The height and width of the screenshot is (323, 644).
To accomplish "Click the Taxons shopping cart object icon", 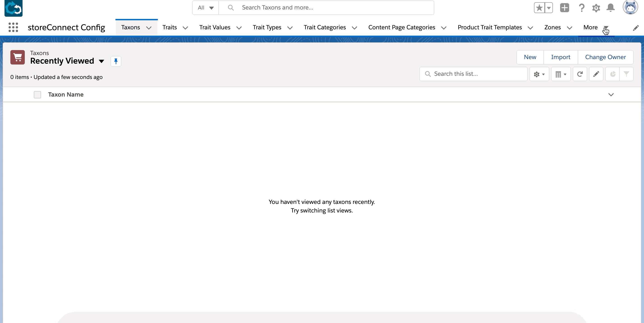I will point(18,57).
